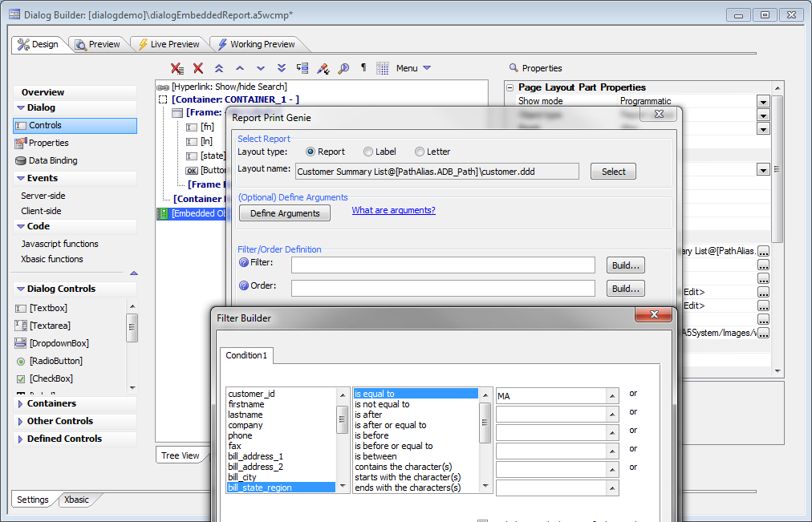This screenshot has height=522, width=812.
Task: Click the Order help question icon
Action: click(243, 285)
